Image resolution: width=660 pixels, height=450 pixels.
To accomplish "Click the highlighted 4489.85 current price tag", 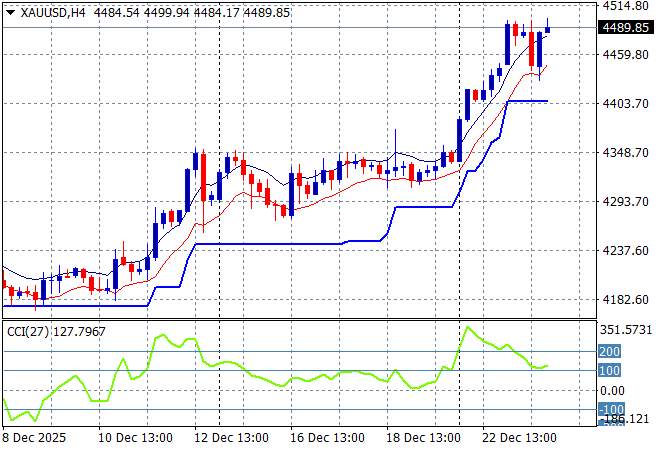I will (x=626, y=28).
